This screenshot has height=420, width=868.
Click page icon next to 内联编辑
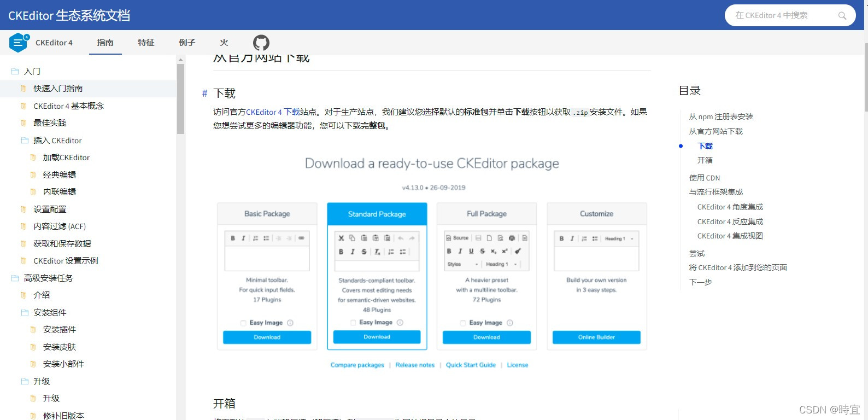coord(33,192)
